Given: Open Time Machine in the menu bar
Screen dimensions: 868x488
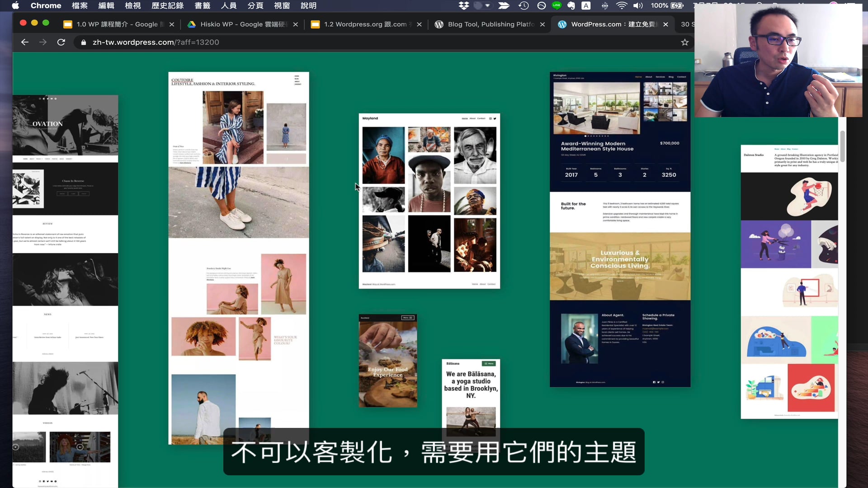Looking at the screenshot, I should [524, 5].
